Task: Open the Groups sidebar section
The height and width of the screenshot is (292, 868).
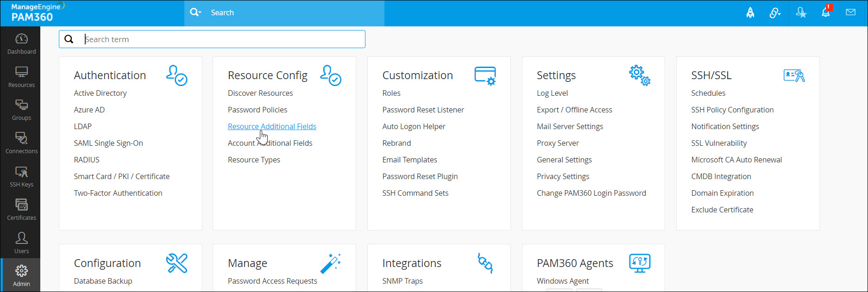Action: pos(21,110)
